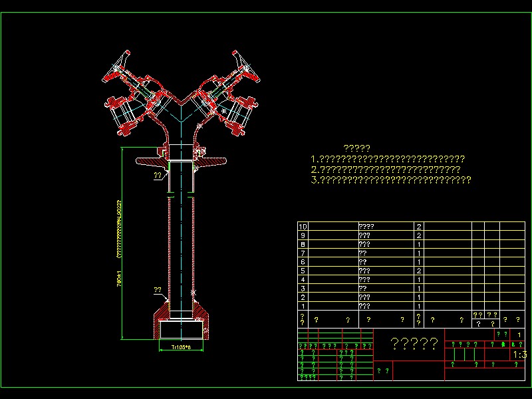Select quantity "2" in parts list row 9
The image size is (532, 399).
coord(419,235)
